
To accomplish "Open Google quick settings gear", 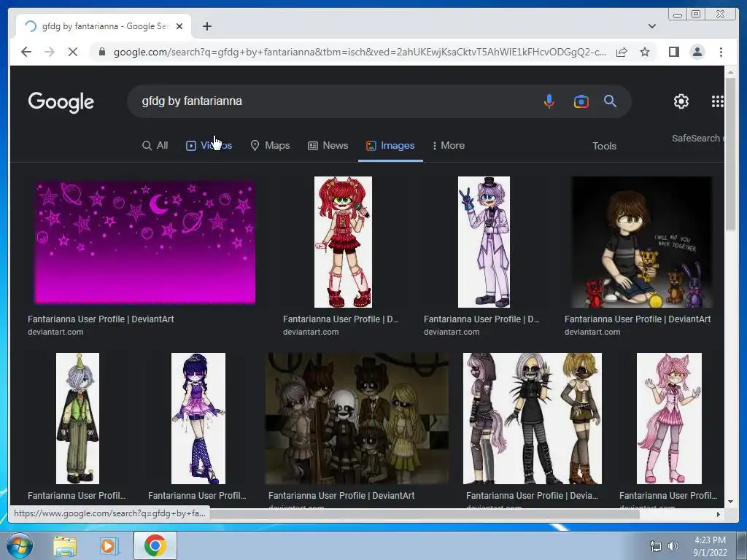I will coord(681,101).
